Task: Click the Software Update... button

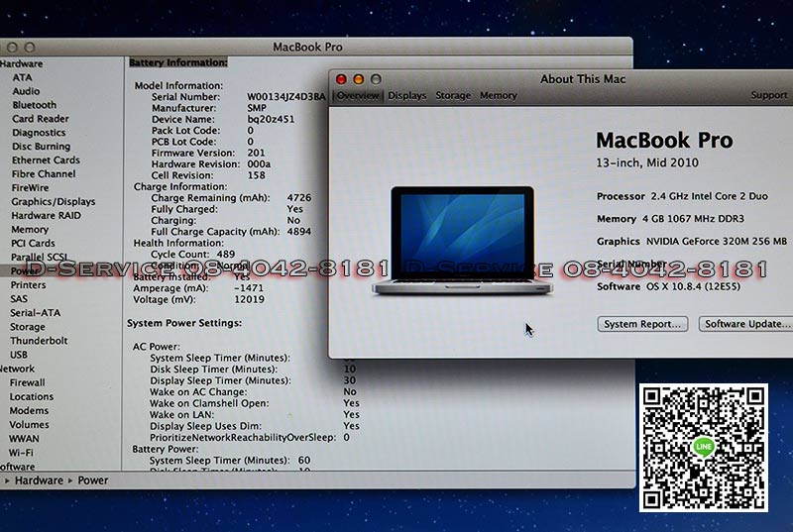Action: coord(746,324)
